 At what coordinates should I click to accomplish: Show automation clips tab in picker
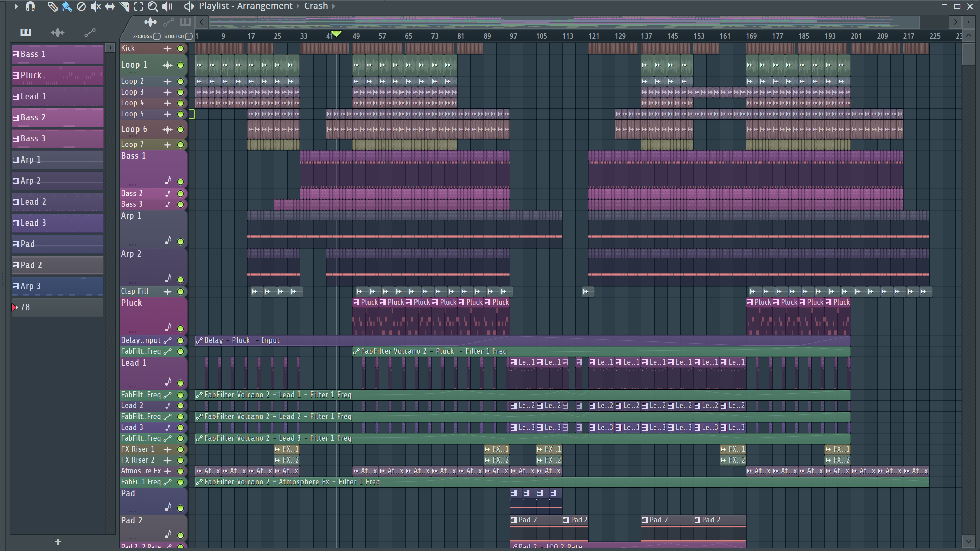(x=90, y=33)
